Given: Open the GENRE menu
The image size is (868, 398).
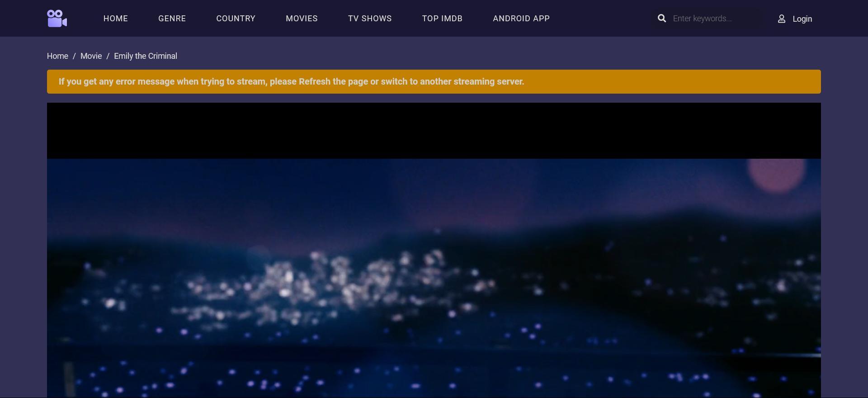Looking at the screenshot, I should 172,19.
